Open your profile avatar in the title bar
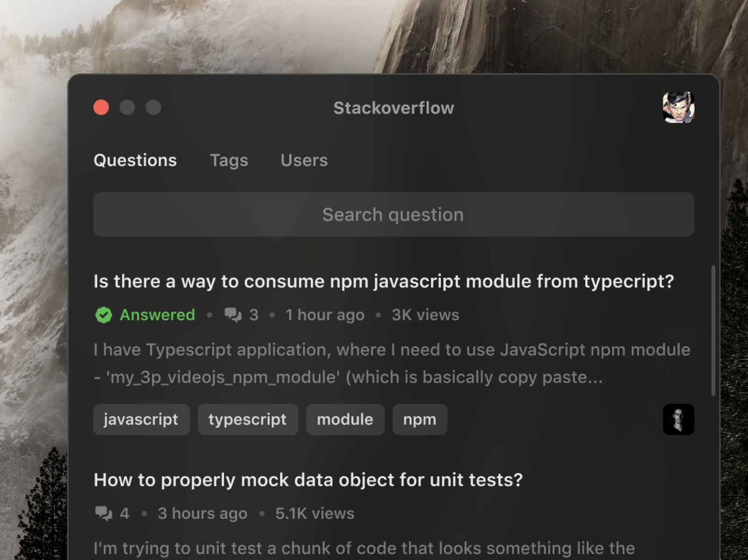Viewport: 748px width, 560px height. click(678, 108)
